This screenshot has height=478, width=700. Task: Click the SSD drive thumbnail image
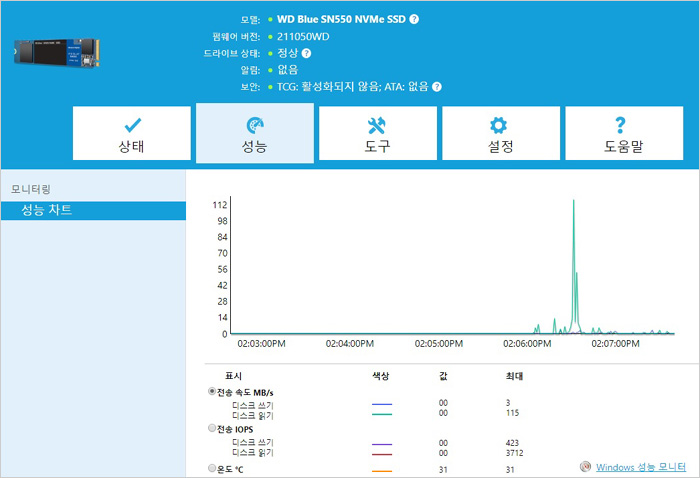(57, 53)
